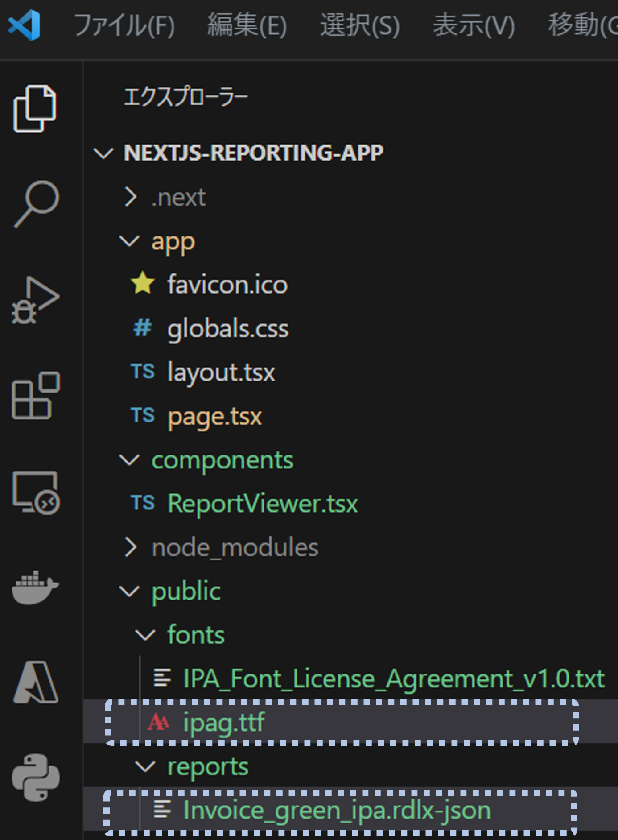Click the TS icon beside ReportViewer.tsx

pyautogui.click(x=143, y=503)
